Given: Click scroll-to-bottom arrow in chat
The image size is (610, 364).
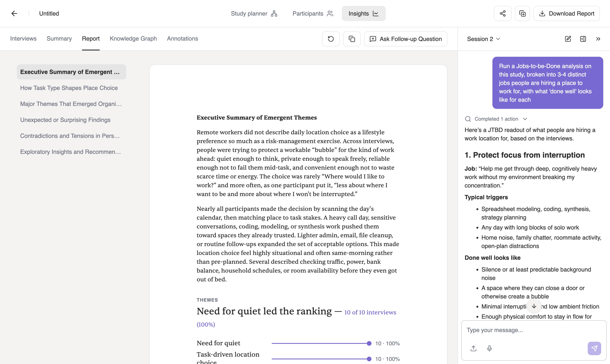Looking at the screenshot, I should (534, 306).
